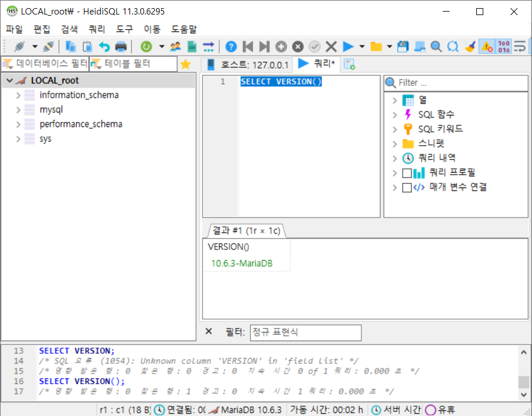Screen dimensions: 532x416
Task: Open the 이동 menu
Action: click(151, 29)
